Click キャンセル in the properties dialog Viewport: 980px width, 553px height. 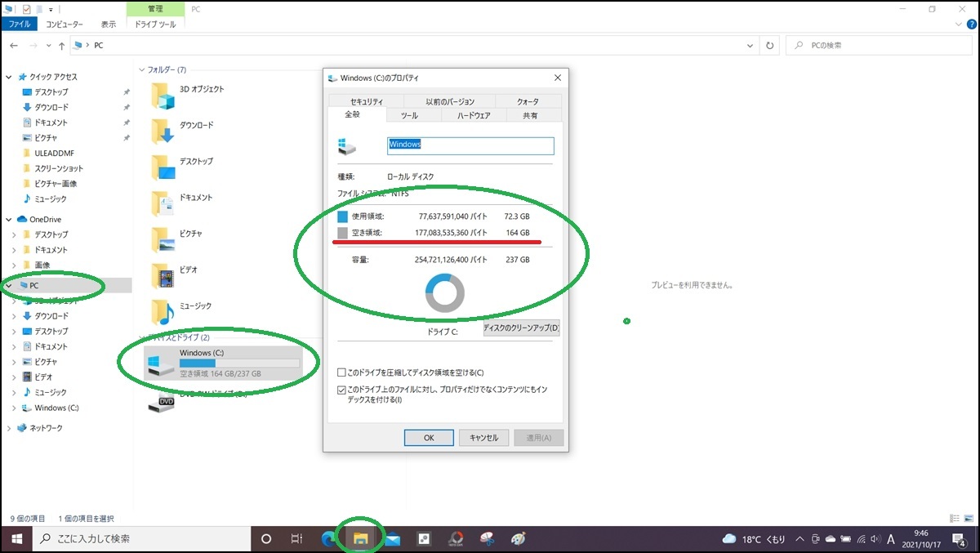(483, 437)
